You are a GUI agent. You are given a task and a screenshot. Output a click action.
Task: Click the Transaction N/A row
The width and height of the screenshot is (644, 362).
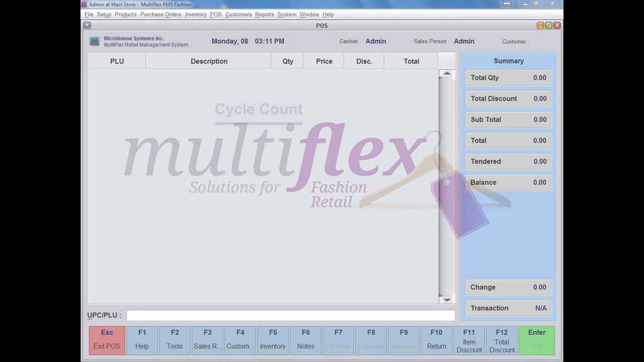509,308
